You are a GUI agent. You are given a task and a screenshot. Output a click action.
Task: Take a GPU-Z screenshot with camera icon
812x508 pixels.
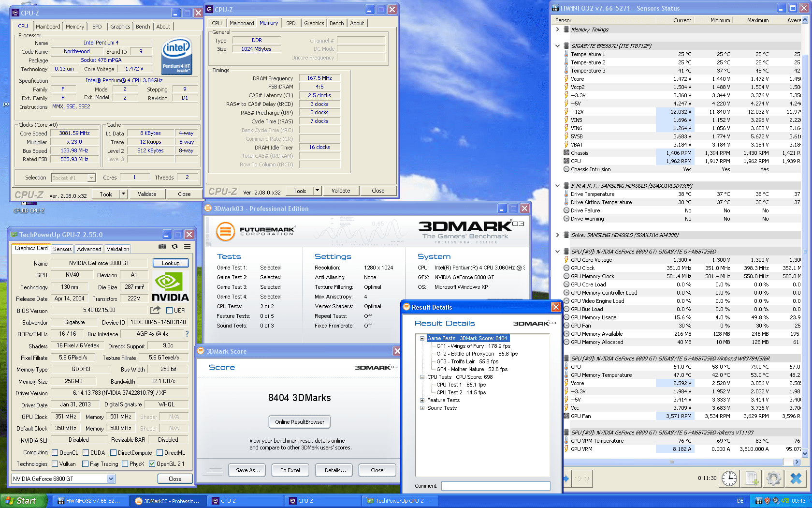coord(162,247)
